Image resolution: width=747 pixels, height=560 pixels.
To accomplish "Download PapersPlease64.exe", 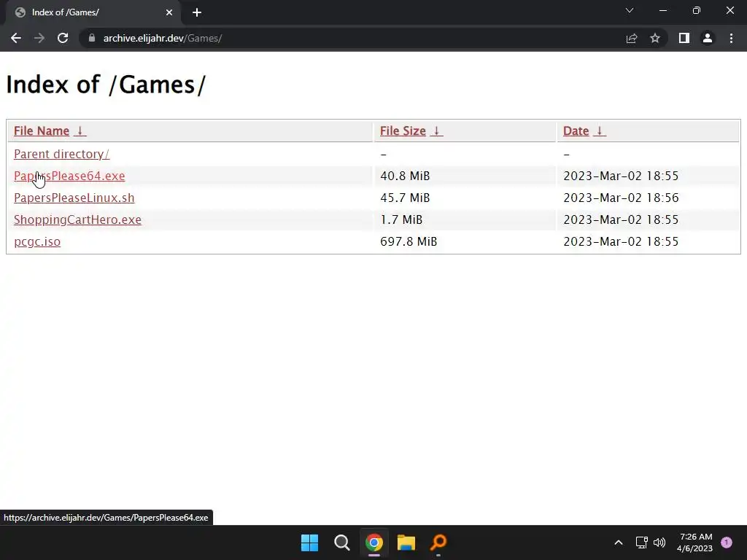I will 69,176.
